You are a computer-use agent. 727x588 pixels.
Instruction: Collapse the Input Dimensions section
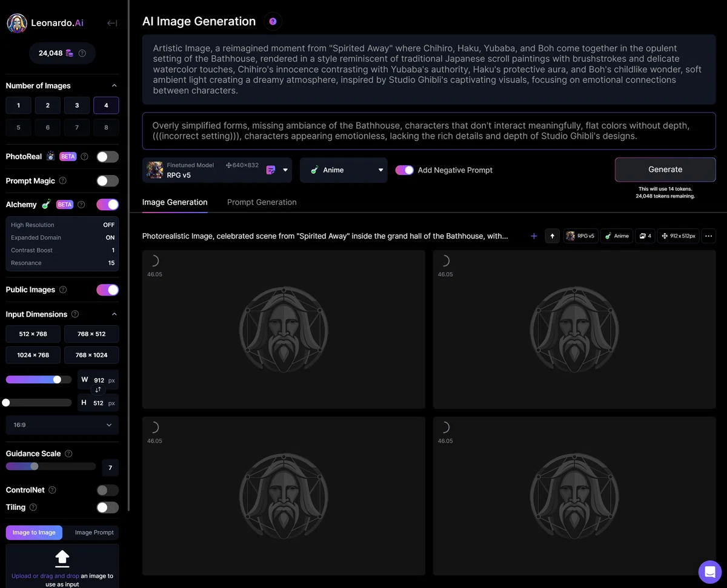[114, 314]
